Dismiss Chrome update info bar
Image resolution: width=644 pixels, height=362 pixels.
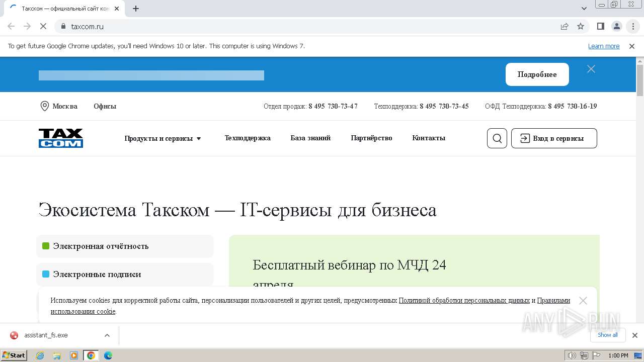632,46
